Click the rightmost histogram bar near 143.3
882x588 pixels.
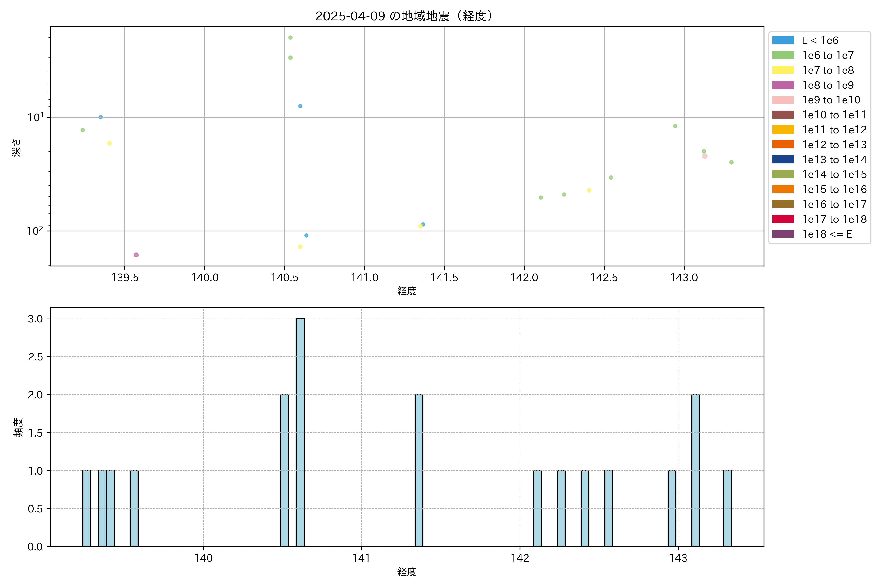point(727,508)
